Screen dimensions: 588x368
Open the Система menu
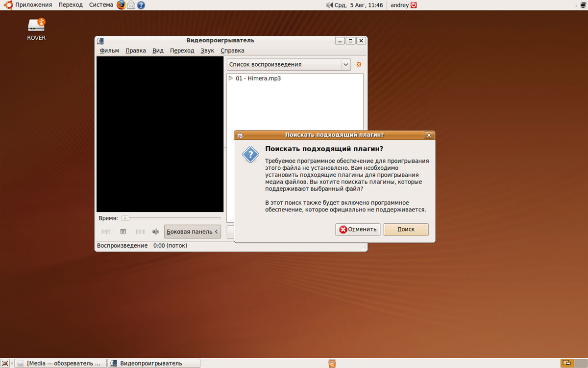click(101, 5)
